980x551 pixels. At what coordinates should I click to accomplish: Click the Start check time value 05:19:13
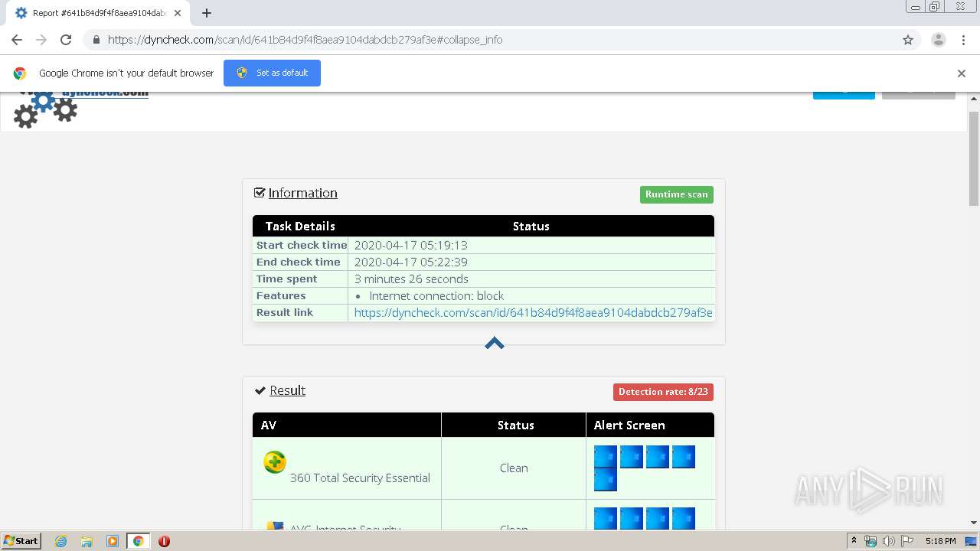pyautogui.click(x=411, y=245)
